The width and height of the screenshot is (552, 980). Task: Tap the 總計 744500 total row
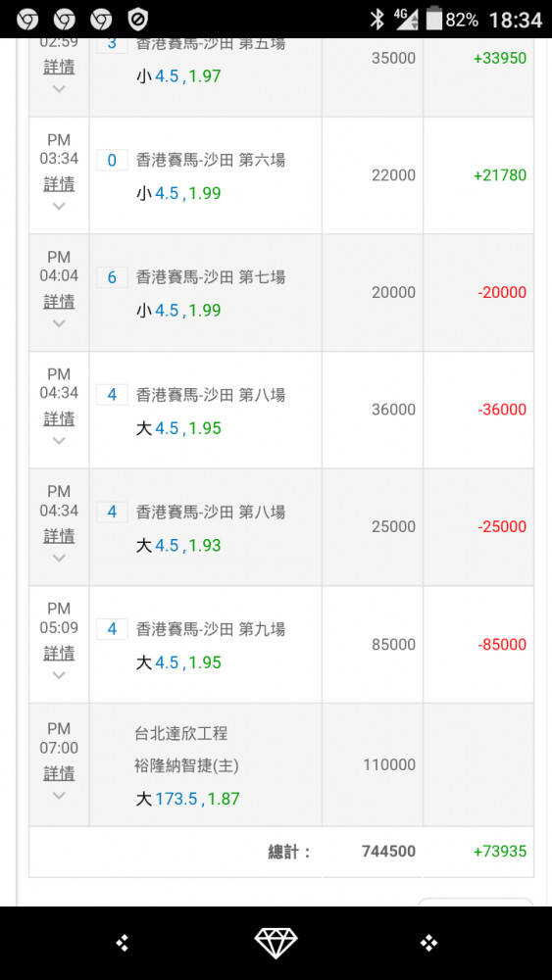281,852
